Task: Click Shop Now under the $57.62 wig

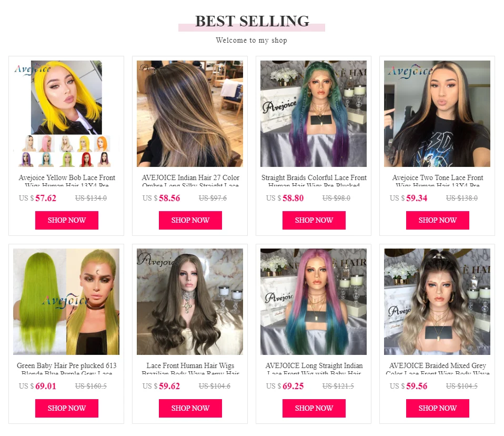Action: coord(66,220)
